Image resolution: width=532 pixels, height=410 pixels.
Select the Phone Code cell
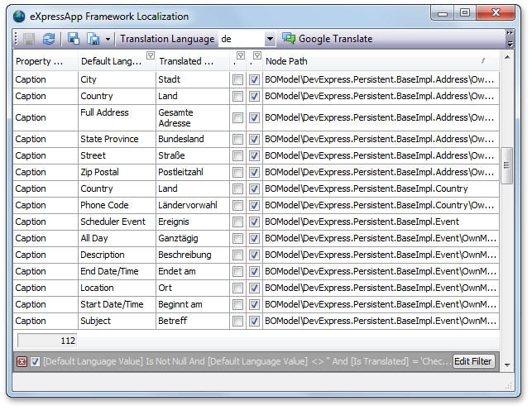(117, 205)
